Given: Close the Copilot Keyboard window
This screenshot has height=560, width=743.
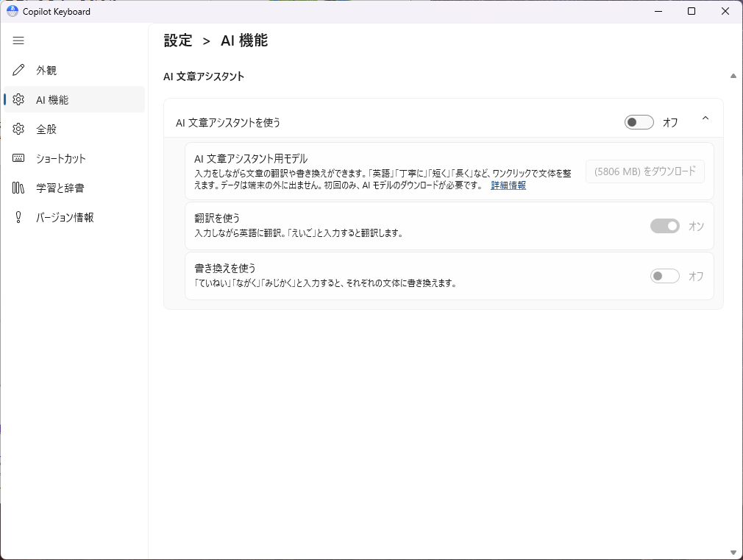Looking at the screenshot, I should (x=725, y=11).
